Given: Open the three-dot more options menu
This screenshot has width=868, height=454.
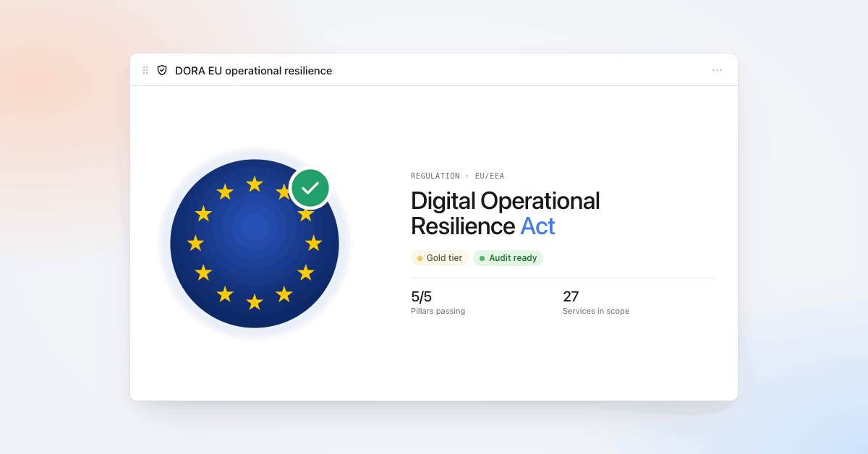Looking at the screenshot, I should tap(717, 70).
